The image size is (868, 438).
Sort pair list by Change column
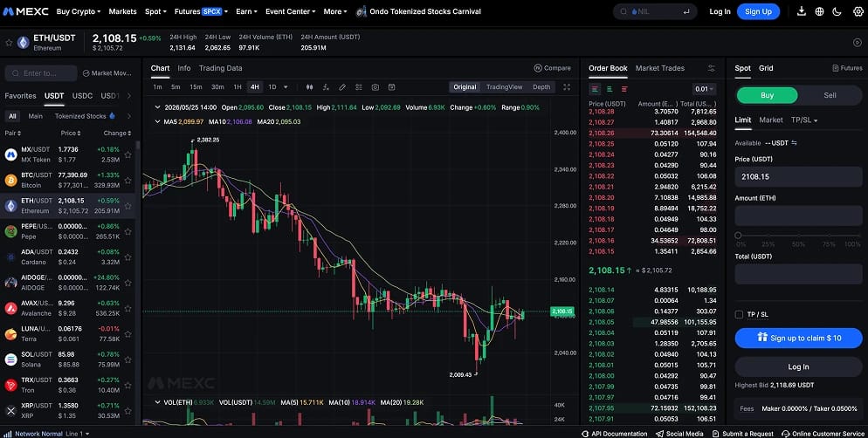pyautogui.click(x=117, y=133)
